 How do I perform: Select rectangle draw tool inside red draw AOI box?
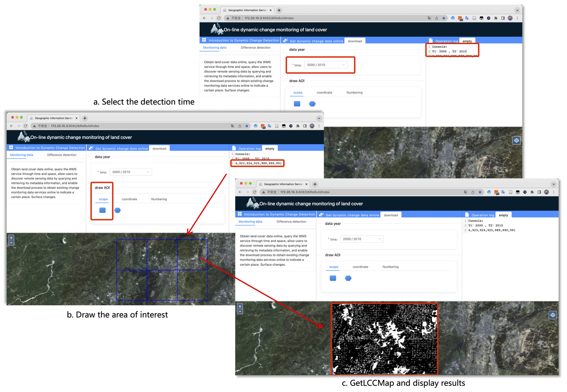click(x=102, y=210)
